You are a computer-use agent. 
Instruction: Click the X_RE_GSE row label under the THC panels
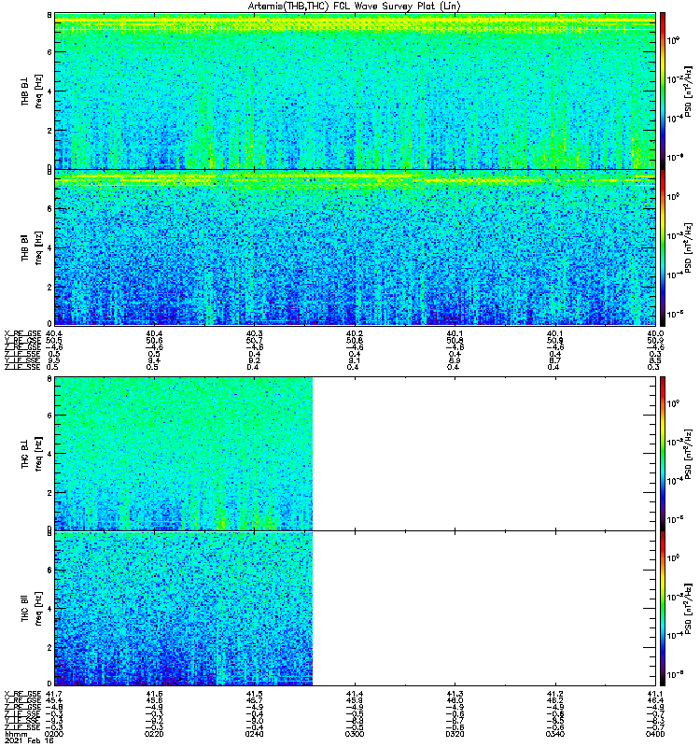coord(22,694)
